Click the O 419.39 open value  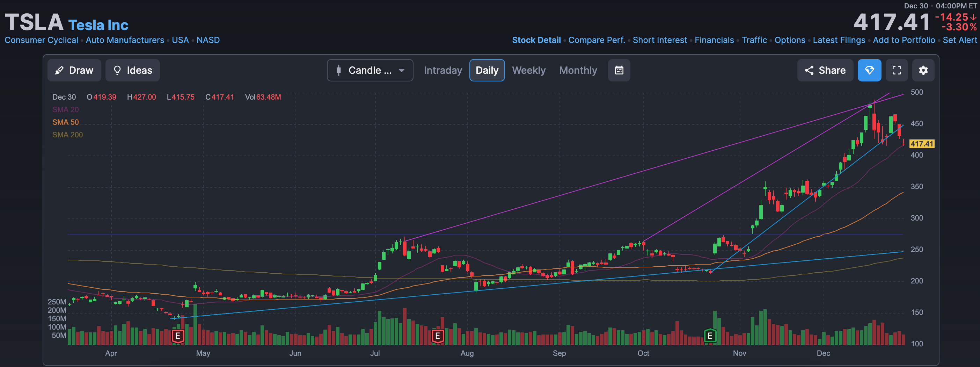102,97
